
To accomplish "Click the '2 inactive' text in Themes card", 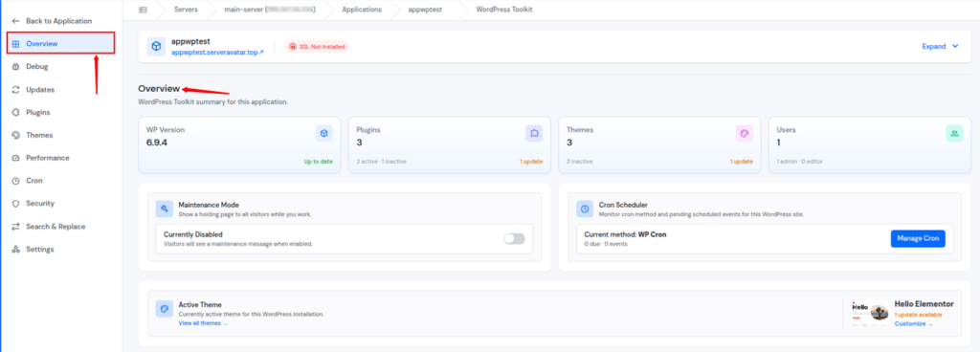I will click(579, 162).
